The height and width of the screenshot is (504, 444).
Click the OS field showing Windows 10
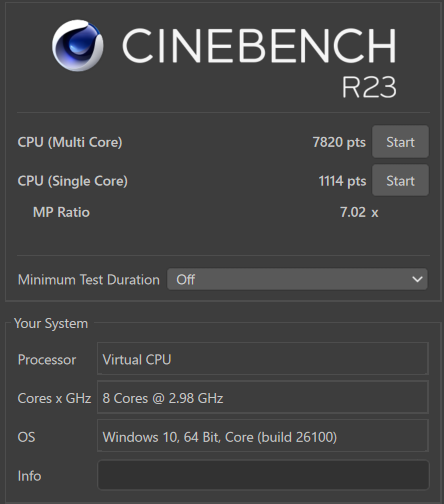(x=263, y=436)
